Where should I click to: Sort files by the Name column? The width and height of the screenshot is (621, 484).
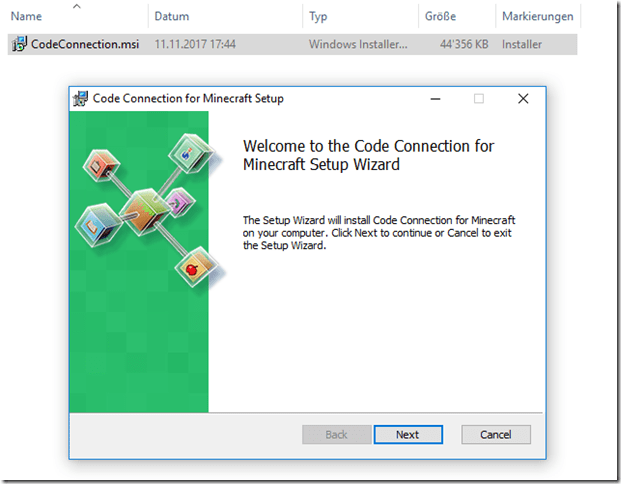(x=27, y=17)
